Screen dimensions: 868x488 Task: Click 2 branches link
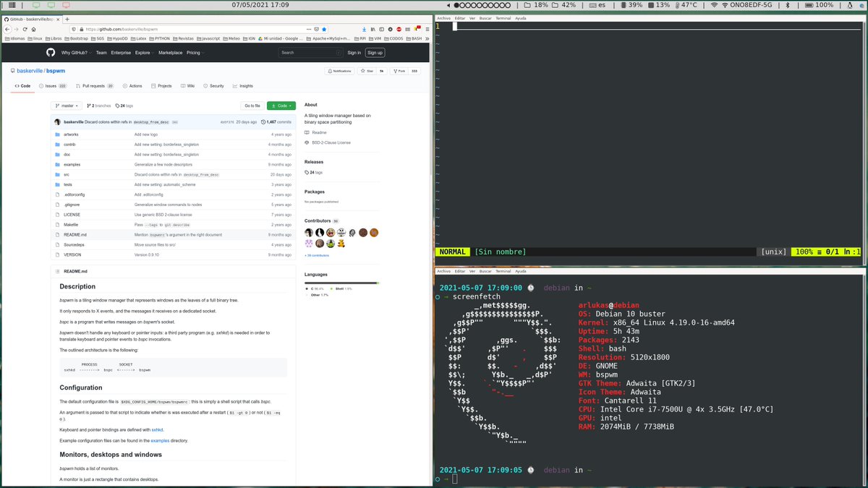pos(99,106)
